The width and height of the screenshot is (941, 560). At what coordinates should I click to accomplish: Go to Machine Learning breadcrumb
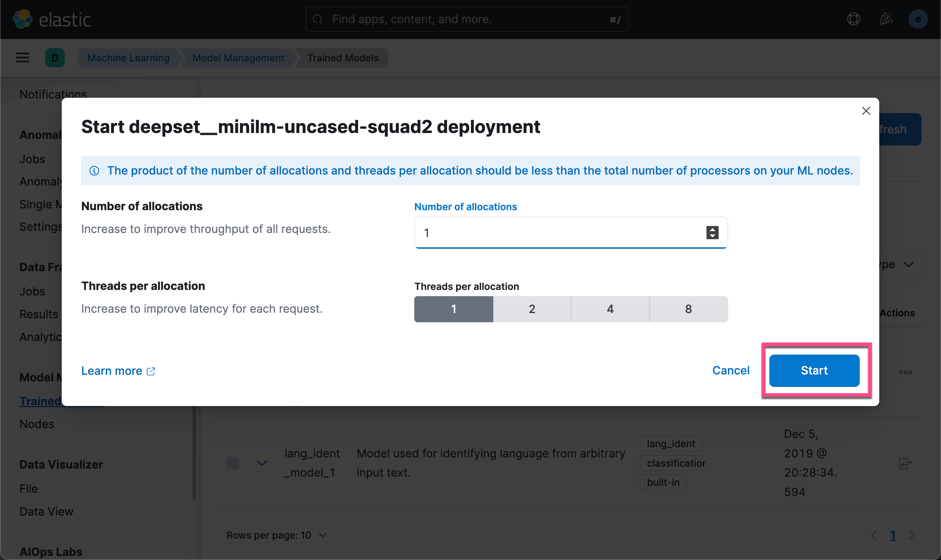point(128,58)
